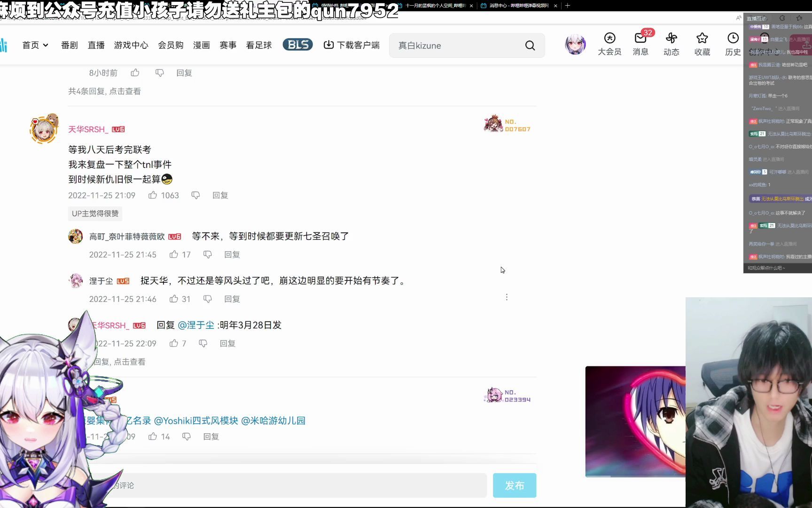Dislike the comment with 14 likes

(187, 437)
